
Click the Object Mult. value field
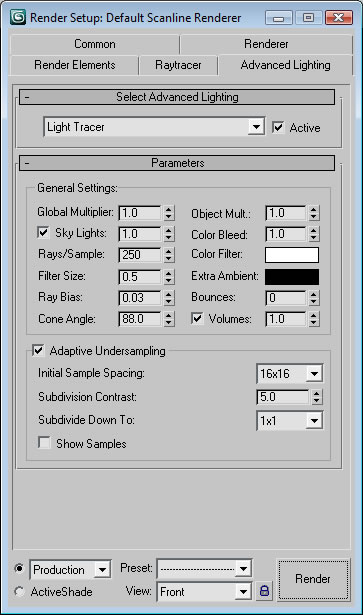[x=286, y=213]
